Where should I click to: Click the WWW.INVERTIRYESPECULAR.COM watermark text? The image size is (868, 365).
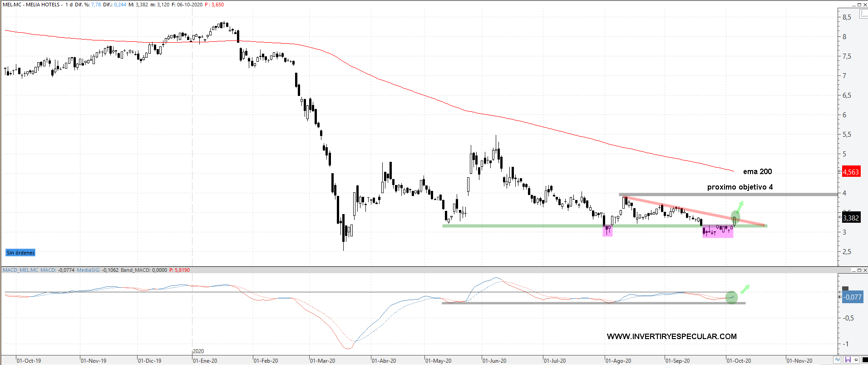(x=671, y=336)
